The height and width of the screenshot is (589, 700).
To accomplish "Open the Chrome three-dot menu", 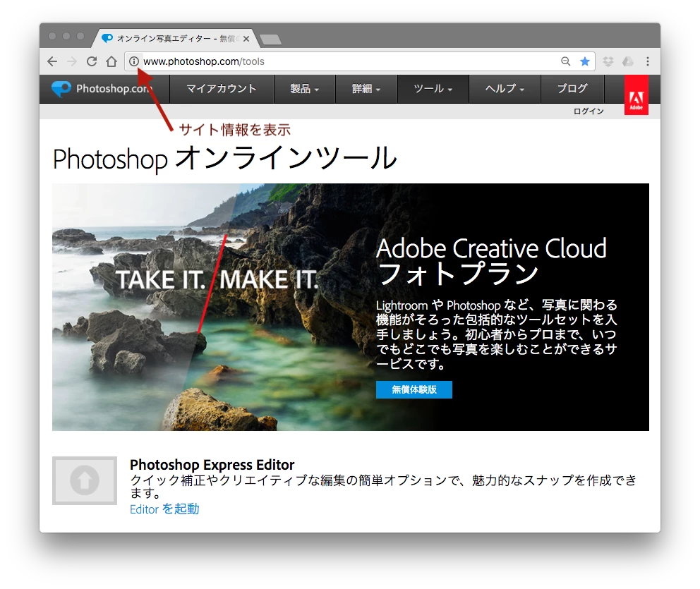I will tap(648, 61).
